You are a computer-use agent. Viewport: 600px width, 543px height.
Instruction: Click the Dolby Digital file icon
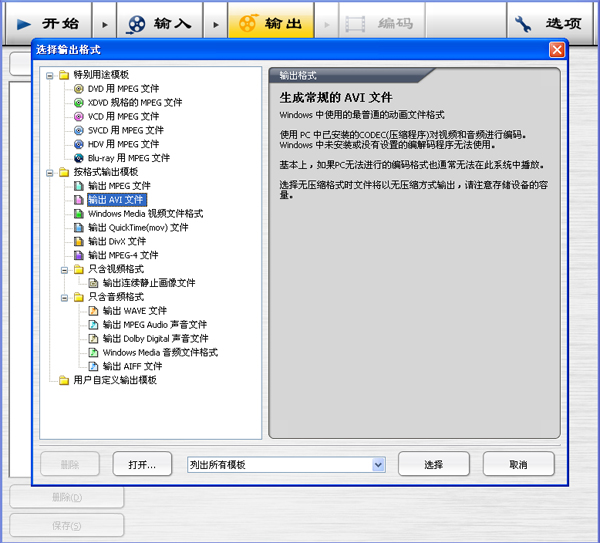tap(93, 339)
